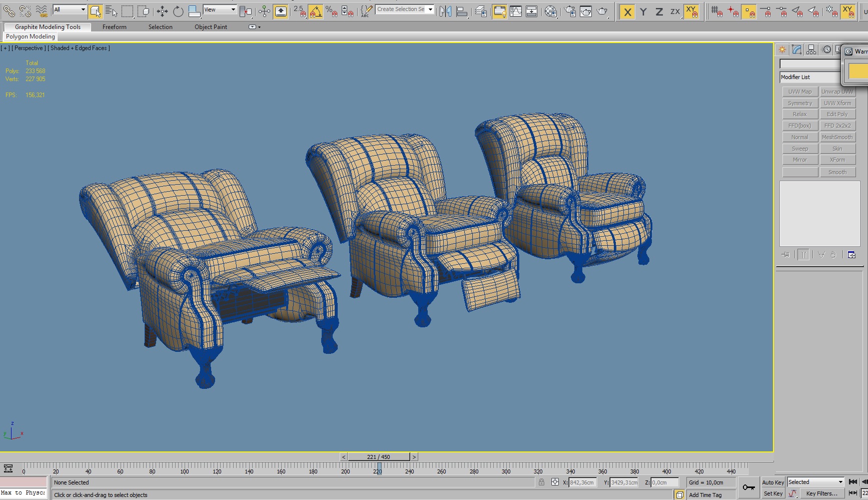Activate the Select and Rotate tool

coord(178,11)
